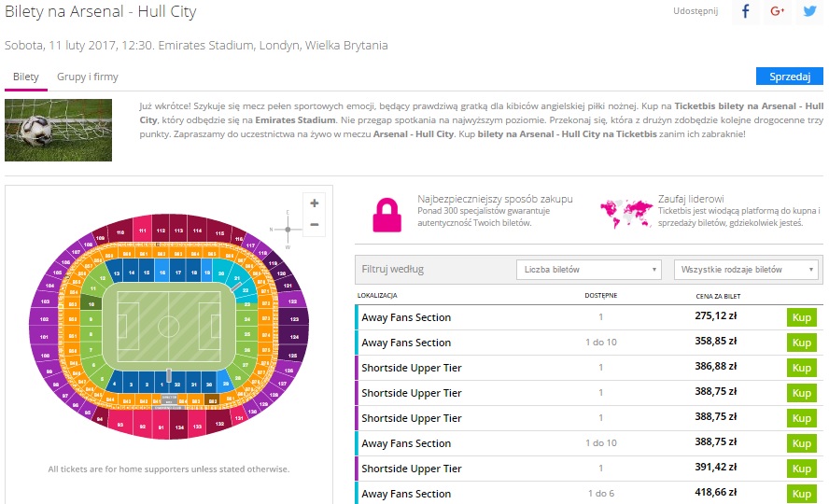Screen dimensions: 829x504
Task: Share the event on Facebook
Action: click(745, 11)
